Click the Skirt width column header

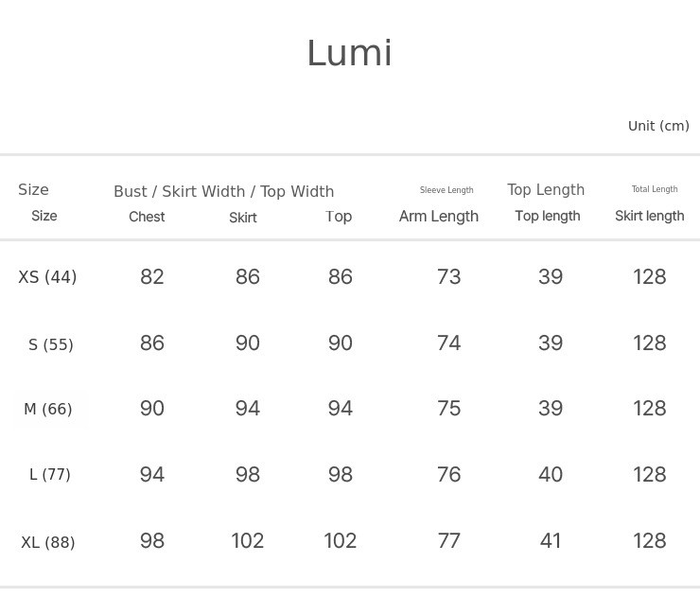(243, 218)
